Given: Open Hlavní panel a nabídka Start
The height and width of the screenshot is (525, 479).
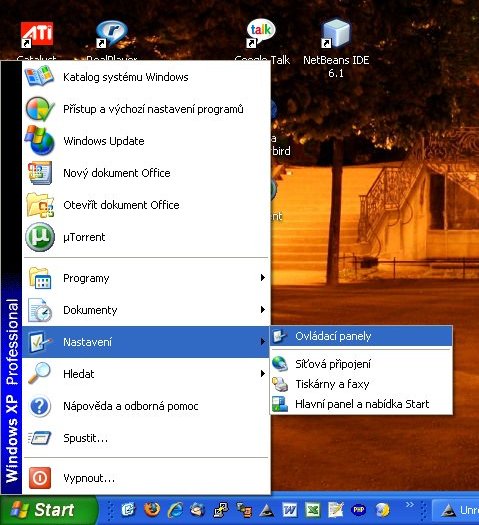Looking at the screenshot, I should click(x=361, y=404).
